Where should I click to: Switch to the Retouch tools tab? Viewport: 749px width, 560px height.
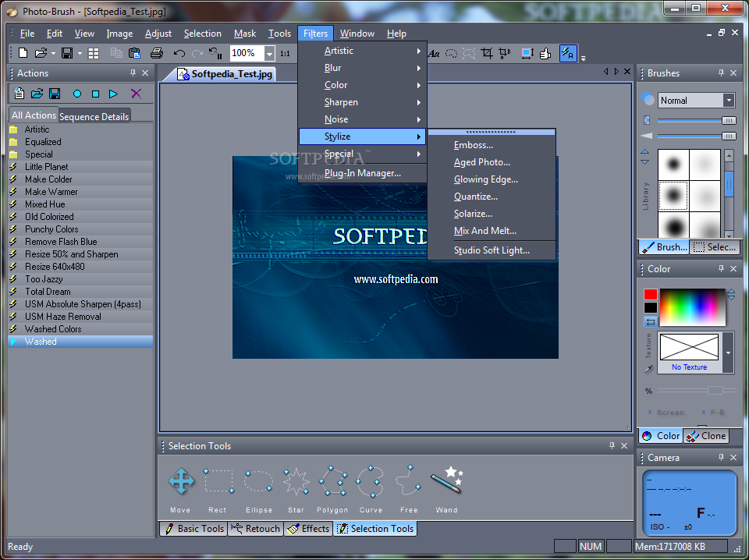(256, 529)
